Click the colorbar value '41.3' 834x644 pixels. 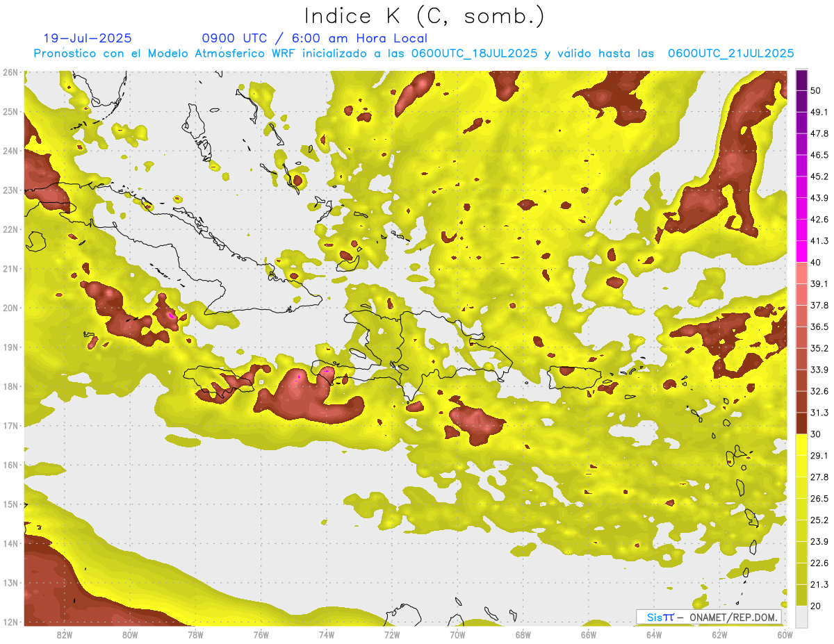pos(819,241)
